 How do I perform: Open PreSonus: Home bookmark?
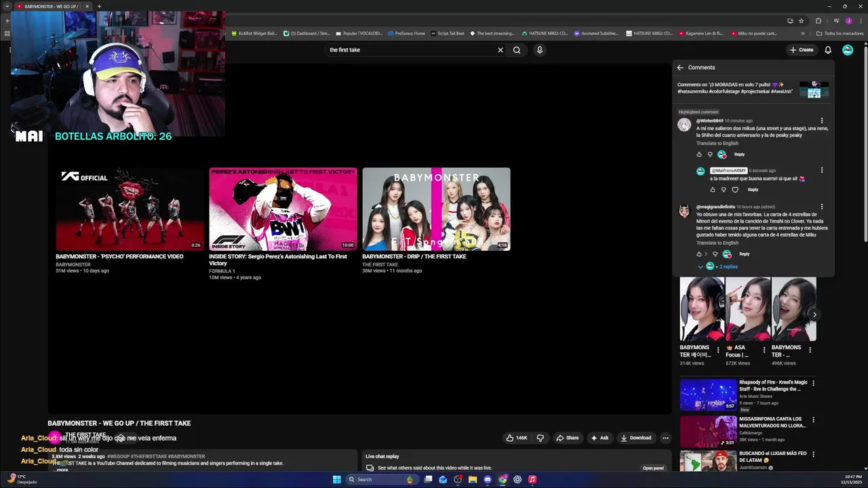pos(406,33)
